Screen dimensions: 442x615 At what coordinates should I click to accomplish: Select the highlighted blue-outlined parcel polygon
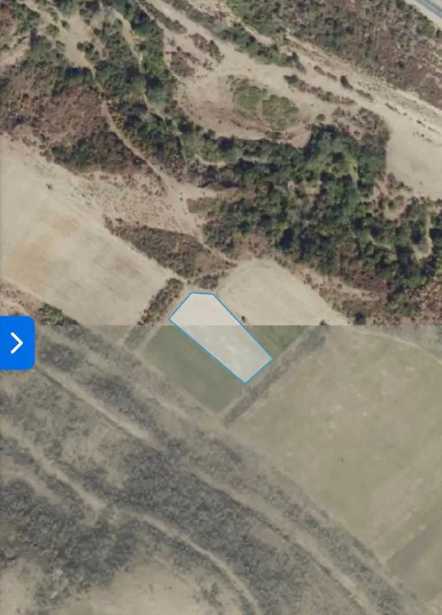pos(220,336)
